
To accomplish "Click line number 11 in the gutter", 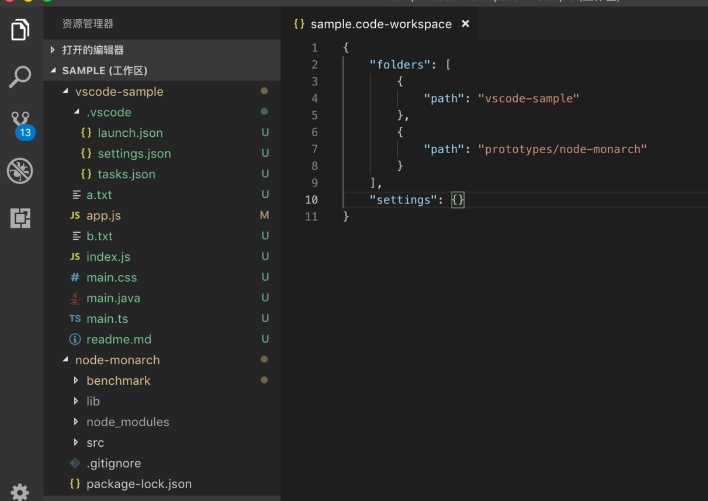I will click(x=312, y=217).
